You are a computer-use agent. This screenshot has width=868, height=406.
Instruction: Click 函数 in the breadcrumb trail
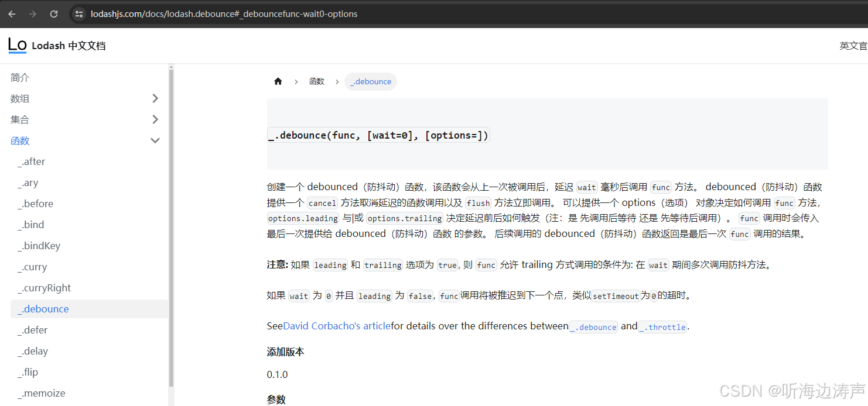pos(317,81)
